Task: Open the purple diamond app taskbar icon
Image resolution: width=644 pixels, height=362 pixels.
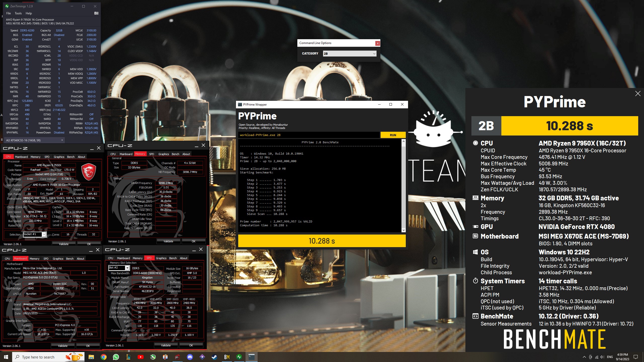Action: click(202, 357)
